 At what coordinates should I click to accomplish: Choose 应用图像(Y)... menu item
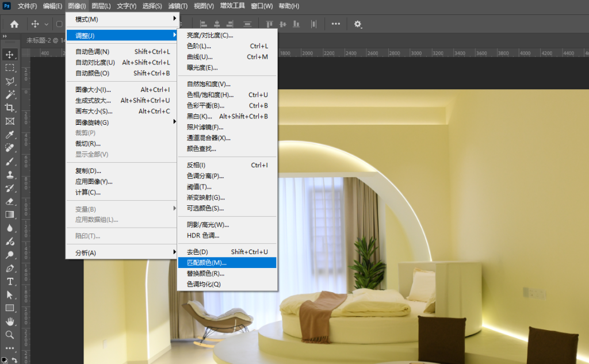coord(121,182)
